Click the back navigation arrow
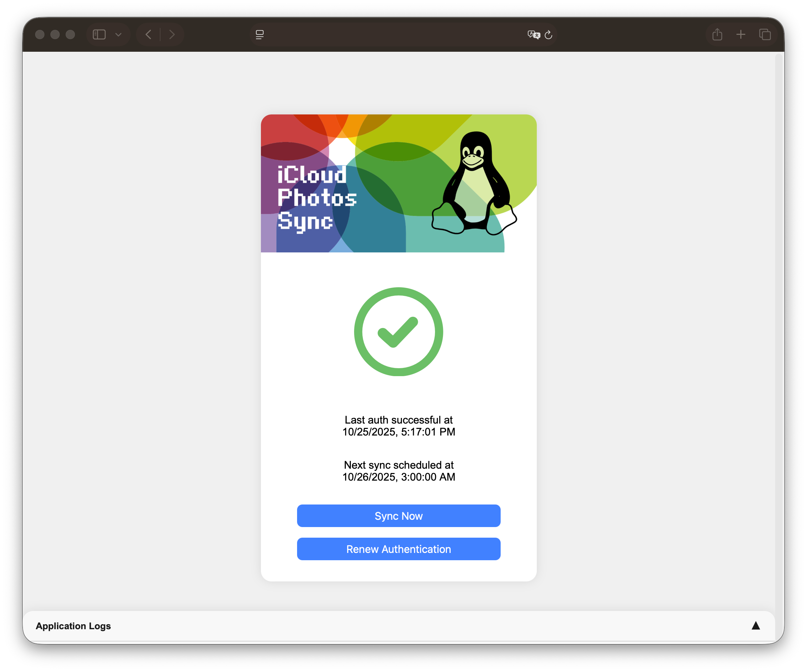This screenshot has width=807, height=672. (x=148, y=34)
